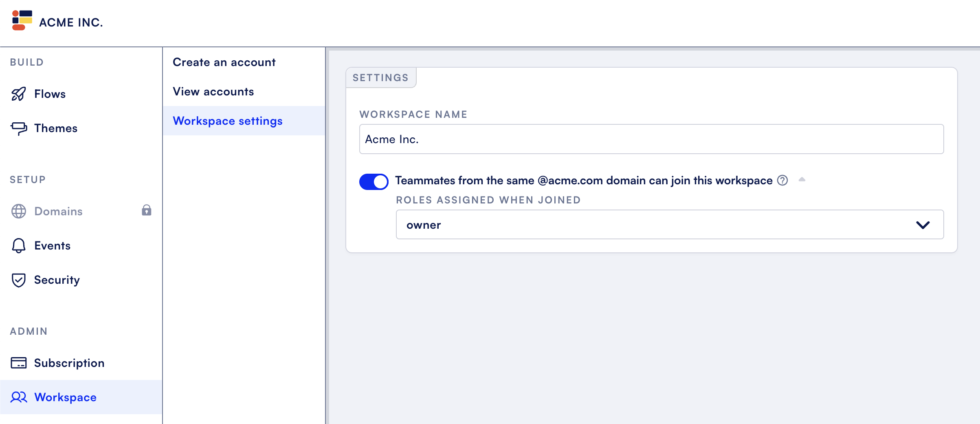Open the roles assigned dropdown
980x424 pixels.
(669, 225)
